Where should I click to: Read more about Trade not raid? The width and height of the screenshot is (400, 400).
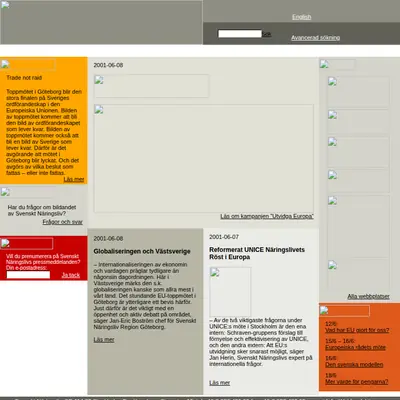pyautogui.click(x=74, y=179)
